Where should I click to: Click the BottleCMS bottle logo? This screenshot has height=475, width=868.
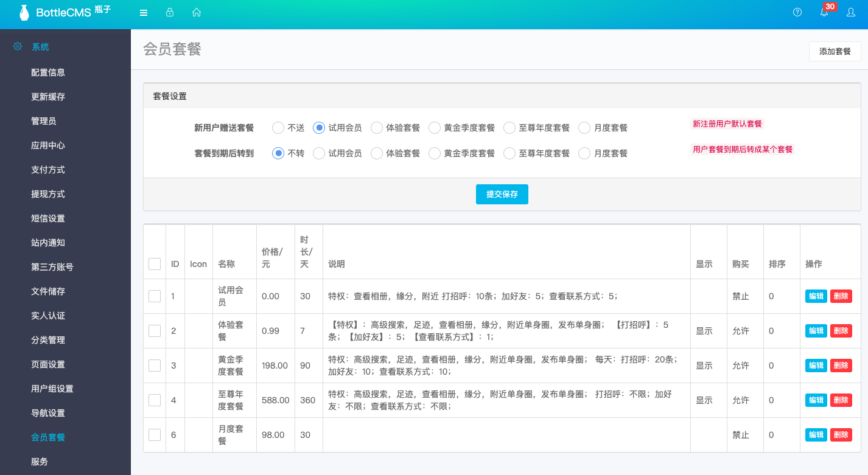pyautogui.click(x=24, y=13)
